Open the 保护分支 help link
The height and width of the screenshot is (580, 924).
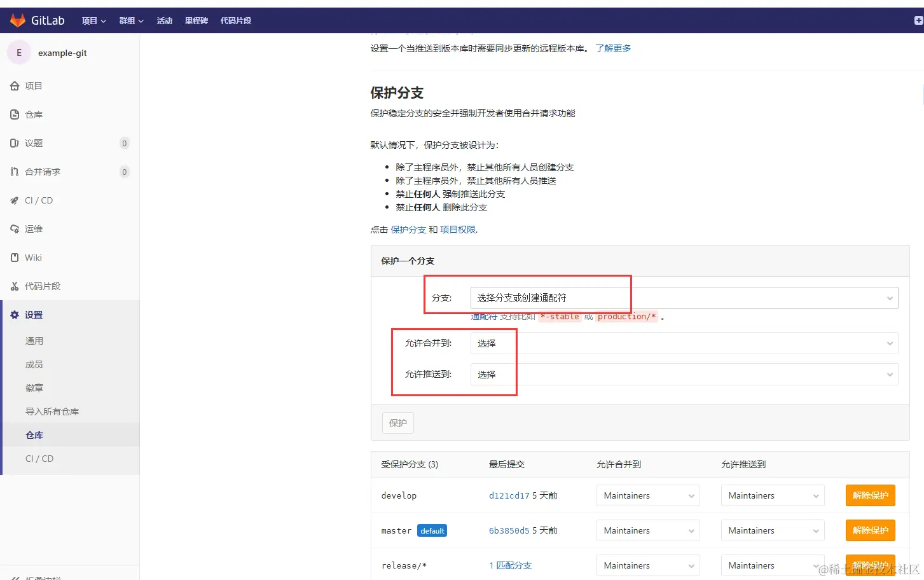(x=408, y=230)
